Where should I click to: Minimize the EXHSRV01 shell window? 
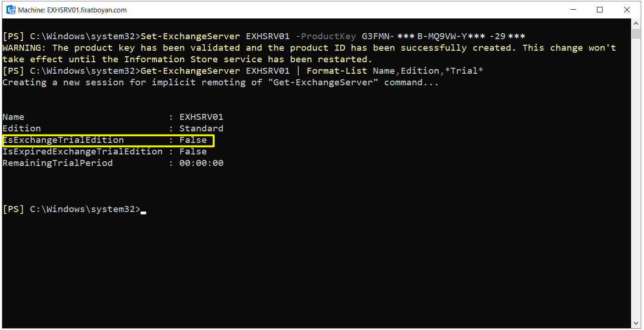(573, 10)
